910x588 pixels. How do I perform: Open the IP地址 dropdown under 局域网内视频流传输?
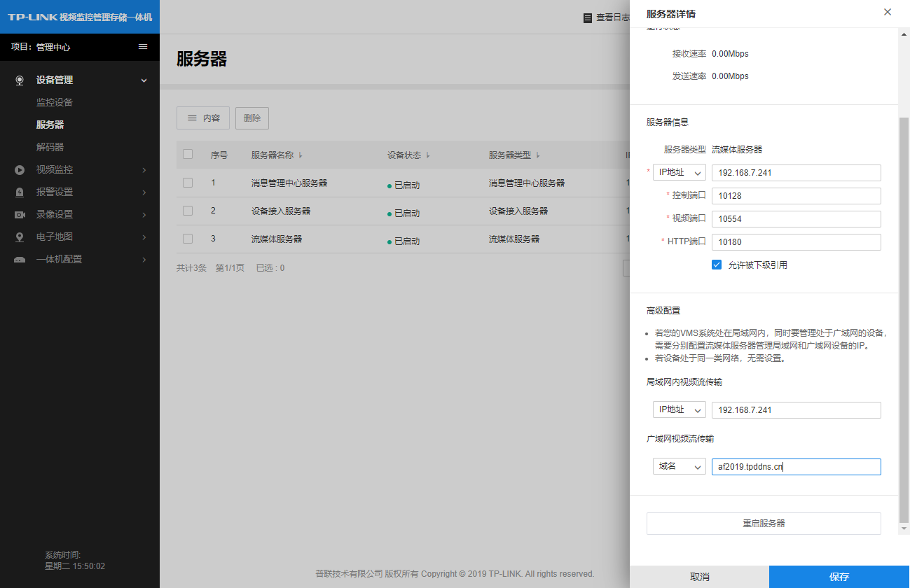pos(679,410)
